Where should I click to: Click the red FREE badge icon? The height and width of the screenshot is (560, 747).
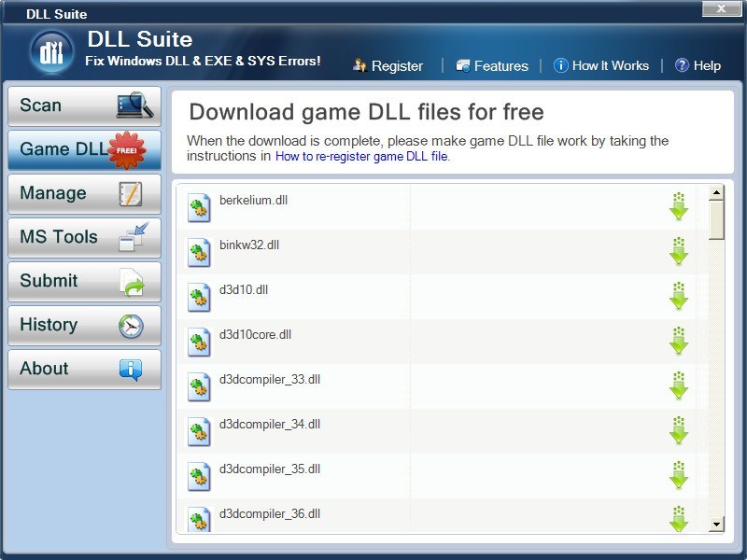pyautogui.click(x=127, y=150)
